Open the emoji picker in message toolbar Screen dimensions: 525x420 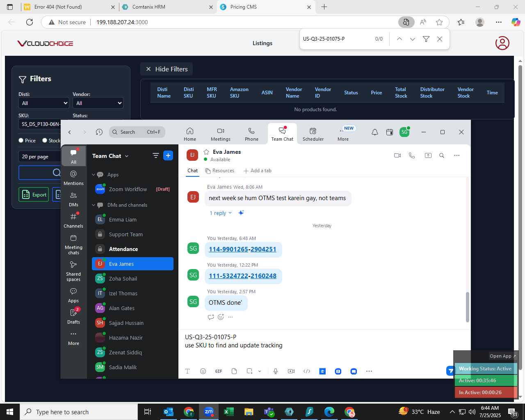click(x=203, y=371)
